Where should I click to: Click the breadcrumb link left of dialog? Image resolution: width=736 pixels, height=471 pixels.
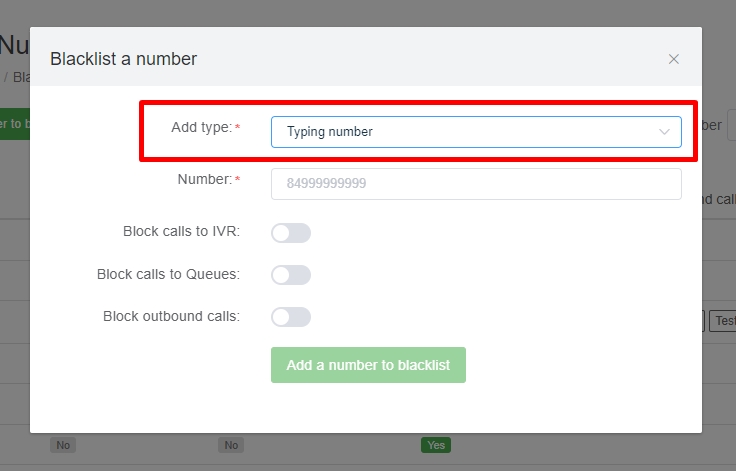point(20,77)
